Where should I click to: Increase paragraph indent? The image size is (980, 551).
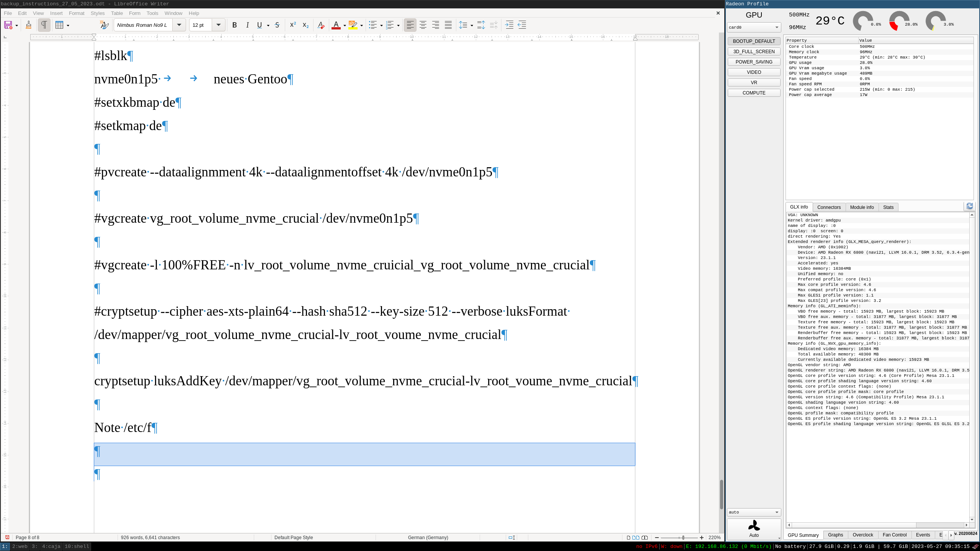[509, 25]
